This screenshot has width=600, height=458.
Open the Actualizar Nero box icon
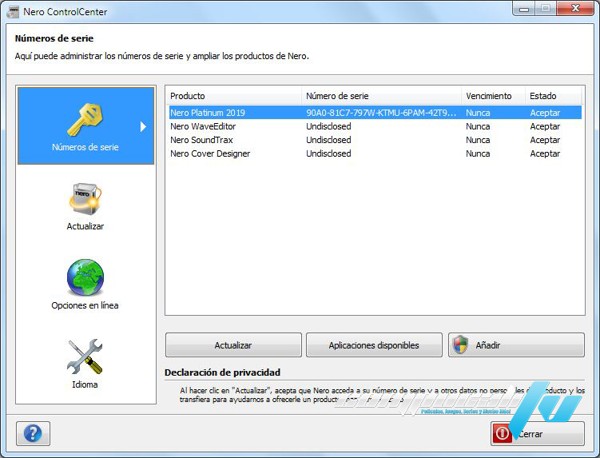(x=85, y=199)
